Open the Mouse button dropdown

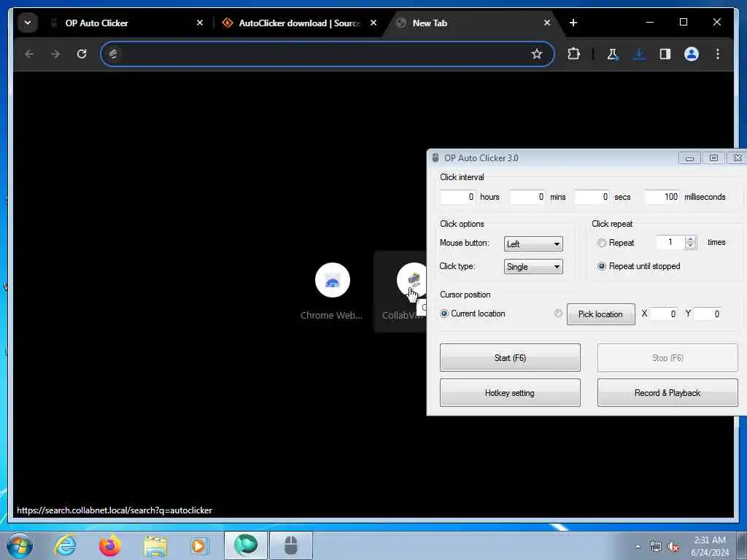pos(533,244)
